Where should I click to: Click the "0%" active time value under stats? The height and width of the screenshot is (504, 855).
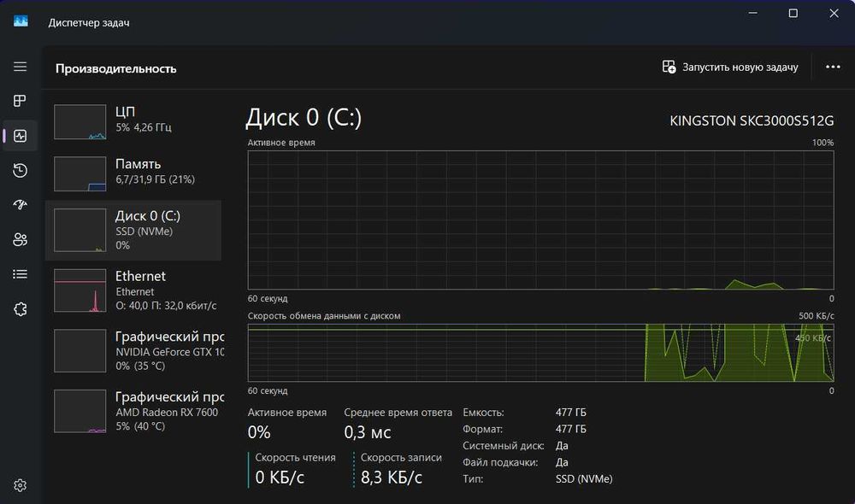pos(259,432)
